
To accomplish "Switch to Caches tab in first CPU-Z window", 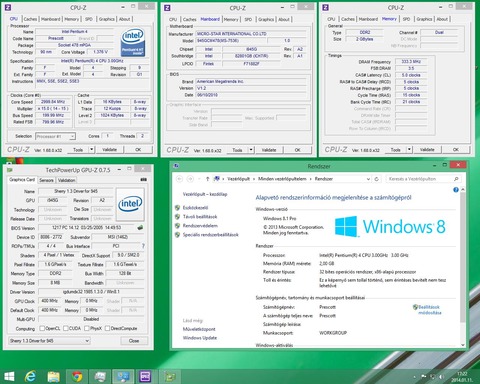I will click(30, 19).
